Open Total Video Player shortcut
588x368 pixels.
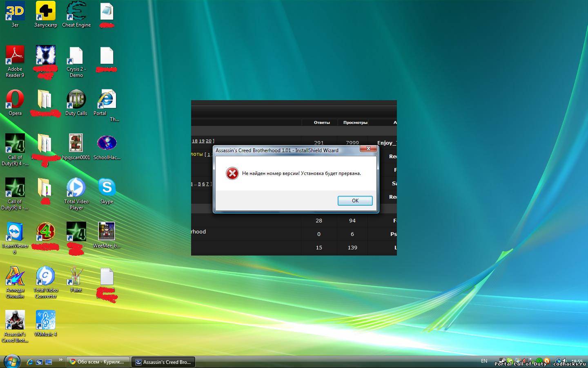pos(76,194)
